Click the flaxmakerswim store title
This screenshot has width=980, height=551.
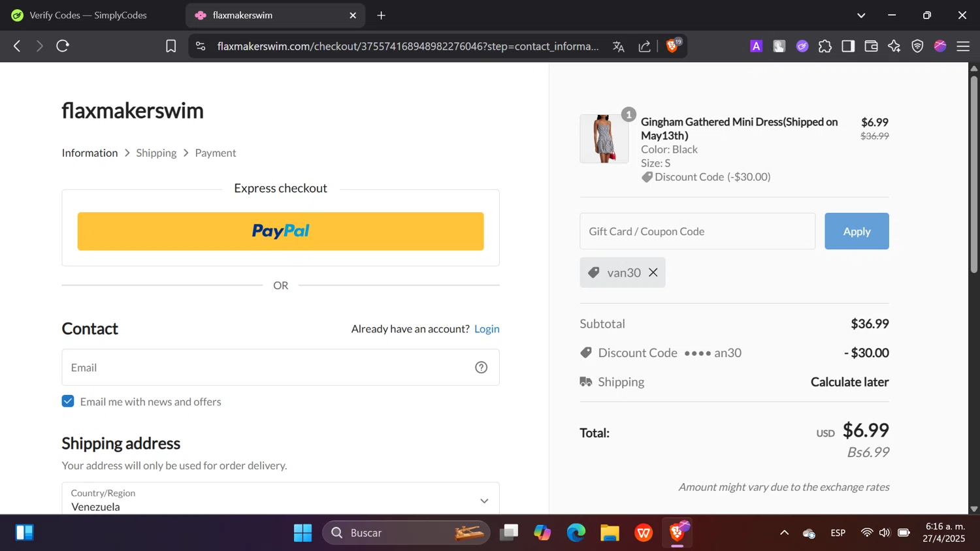coord(133,110)
